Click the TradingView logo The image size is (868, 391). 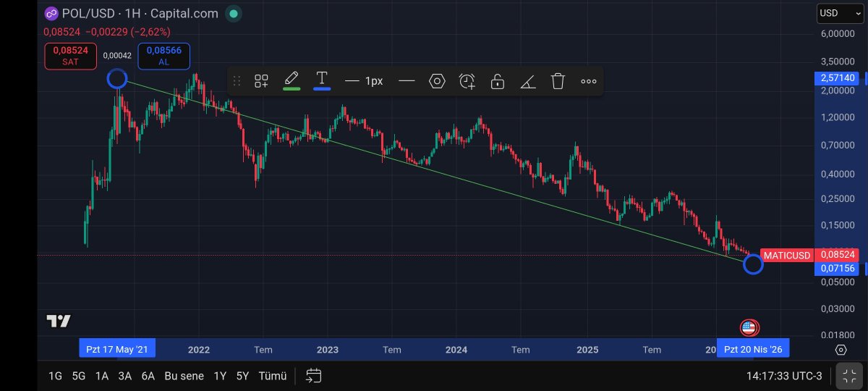(x=59, y=321)
